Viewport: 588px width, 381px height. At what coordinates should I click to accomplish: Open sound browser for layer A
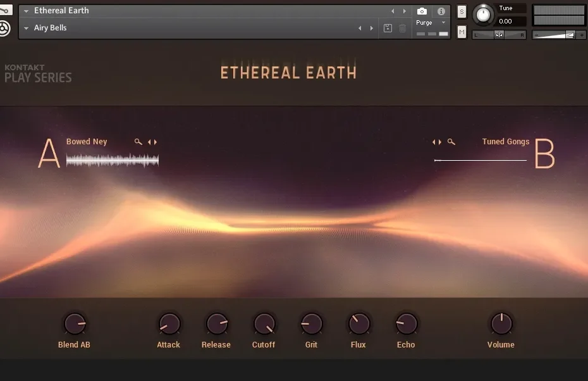[138, 142]
